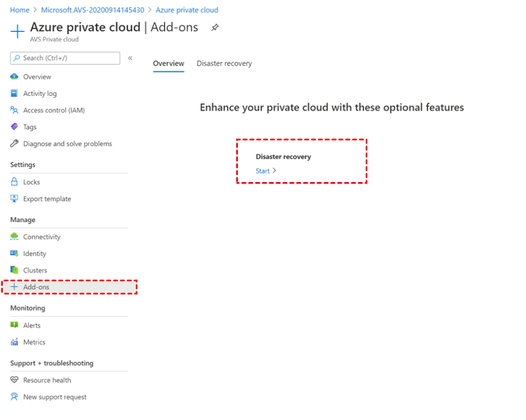Click the Locks padlock icon

click(x=14, y=182)
